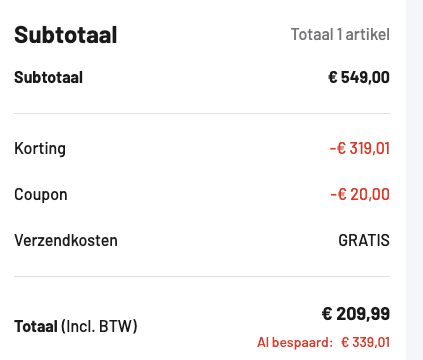
Task: Select the -€ 319,01 discount amount
Action: pos(360,148)
